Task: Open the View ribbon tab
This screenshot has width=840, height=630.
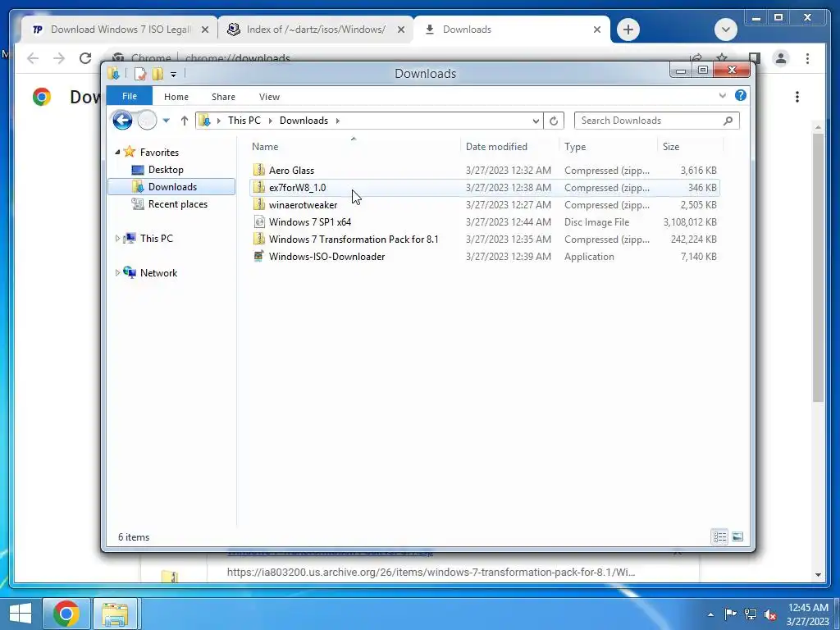Action: point(269,97)
